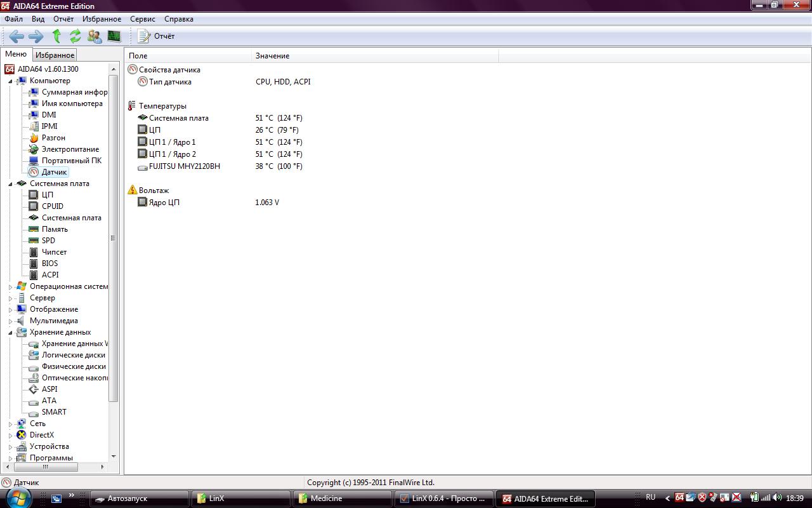
Task: Switch to LinX 0.6.4 taskbar window
Action: (444, 498)
